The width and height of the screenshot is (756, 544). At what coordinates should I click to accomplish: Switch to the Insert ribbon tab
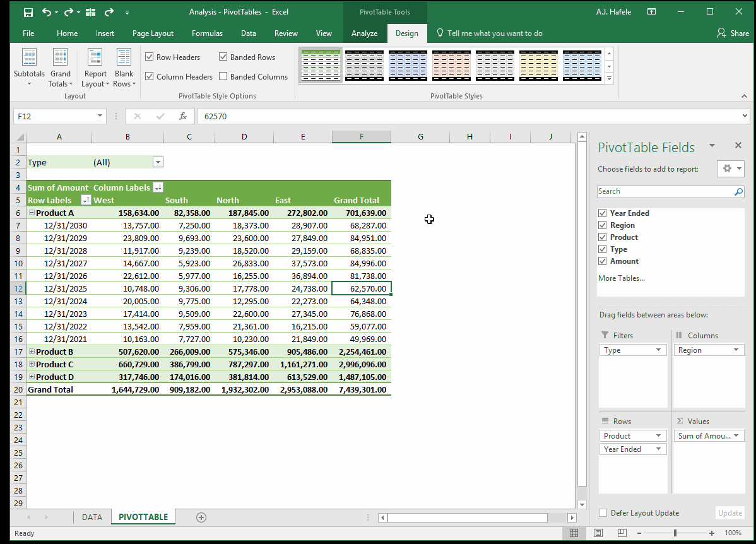tap(105, 33)
